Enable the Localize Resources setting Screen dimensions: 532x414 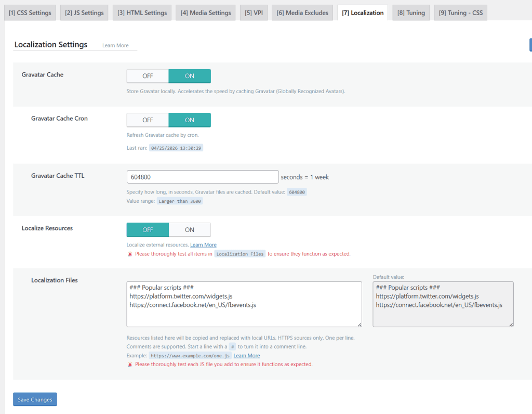[x=189, y=229]
